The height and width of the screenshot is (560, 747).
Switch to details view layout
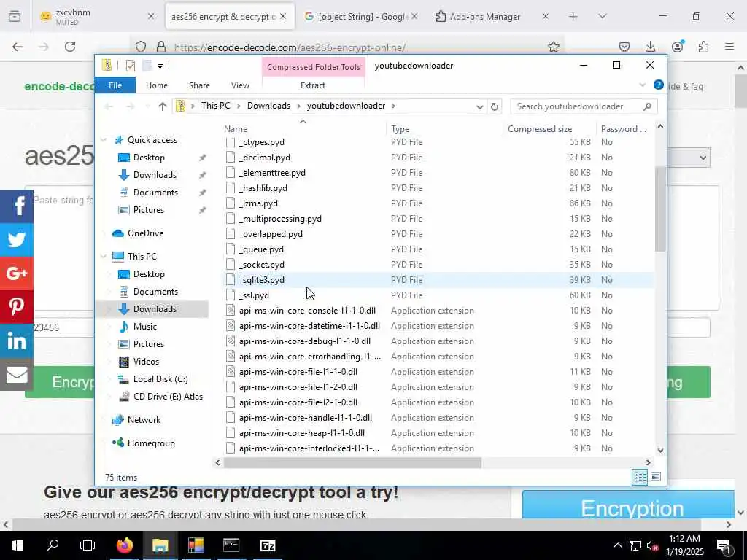(x=640, y=477)
